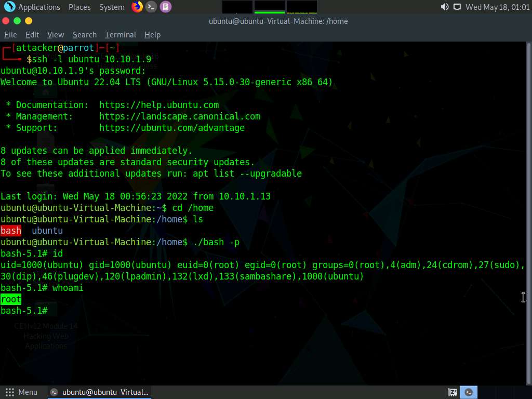Click the Menu button in bottom panel
This screenshot has height=399, width=532.
22,392
